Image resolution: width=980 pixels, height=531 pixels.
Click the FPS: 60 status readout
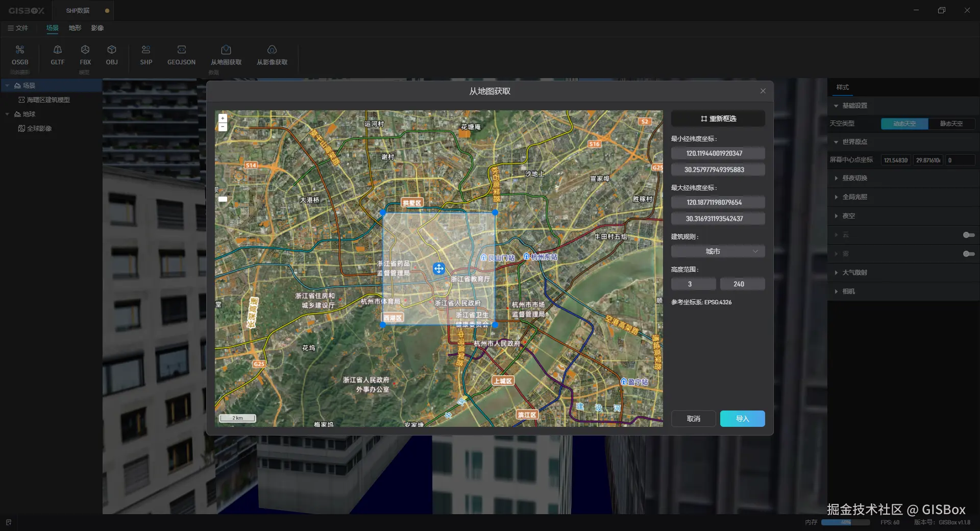point(890,522)
